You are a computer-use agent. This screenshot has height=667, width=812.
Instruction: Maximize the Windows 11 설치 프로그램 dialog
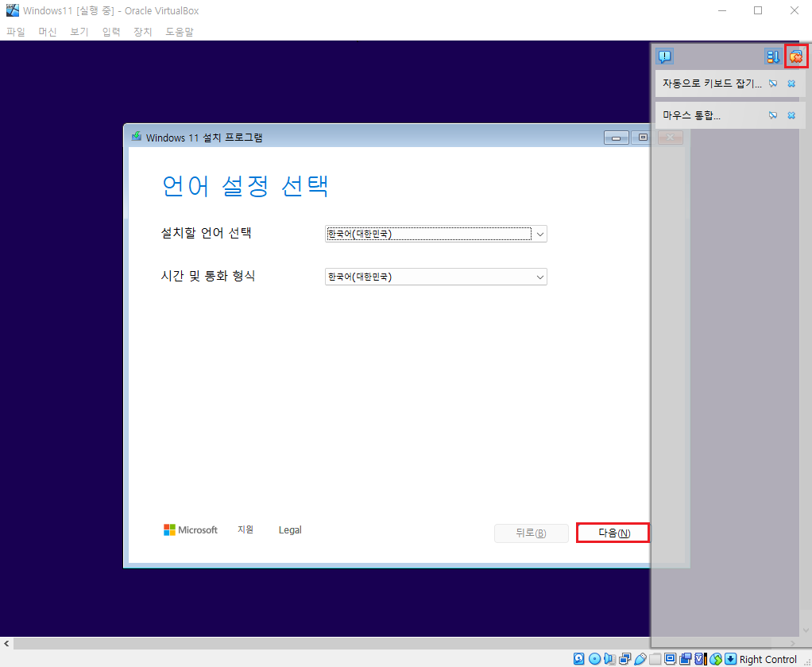pos(643,138)
